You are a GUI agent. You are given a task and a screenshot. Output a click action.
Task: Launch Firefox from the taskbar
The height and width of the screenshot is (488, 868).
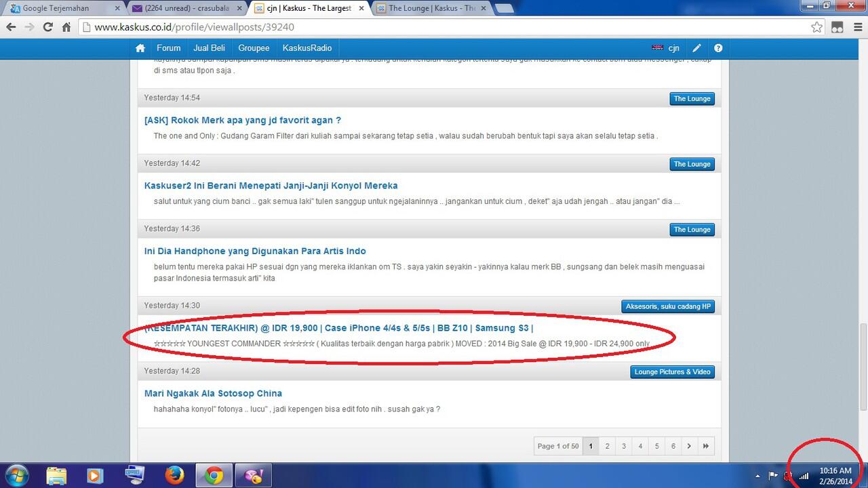tap(175, 475)
